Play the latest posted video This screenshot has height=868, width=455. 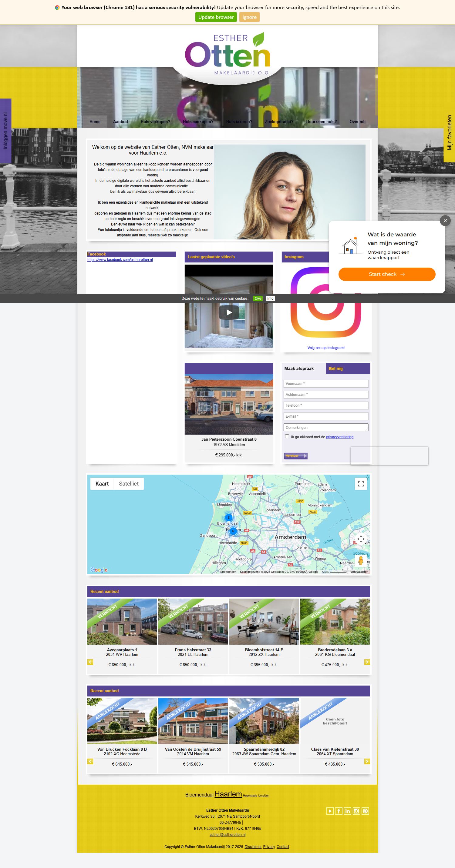[x=229, y=312]
